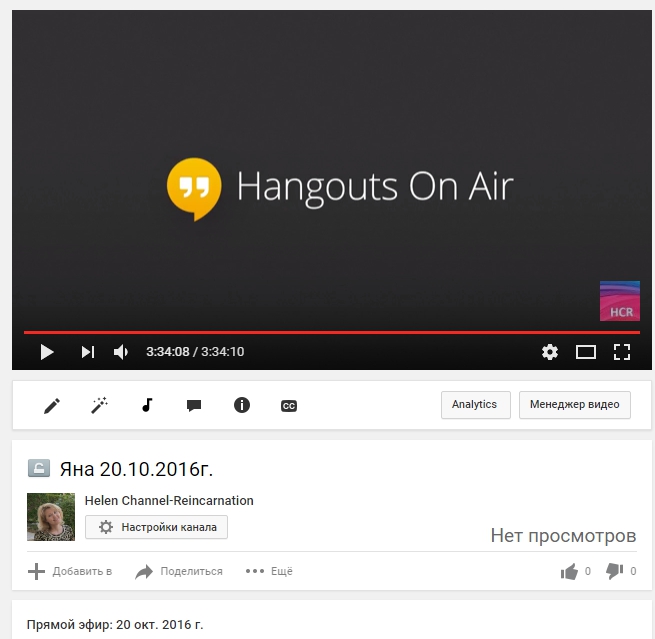Skip to the next video
This screenshot has height=639, width=655.
point(88,352)
